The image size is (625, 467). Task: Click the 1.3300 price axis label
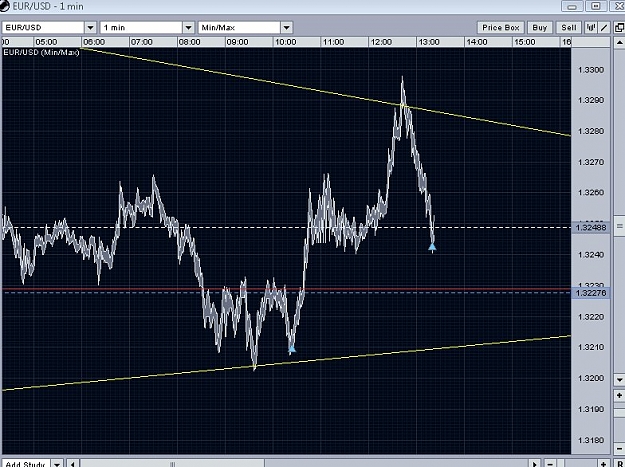click(591, 70)
